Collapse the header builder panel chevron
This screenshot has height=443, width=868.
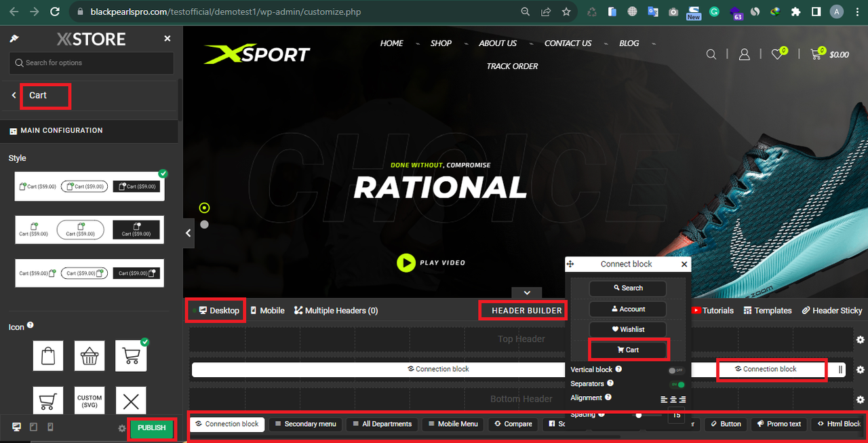point(527,292)
